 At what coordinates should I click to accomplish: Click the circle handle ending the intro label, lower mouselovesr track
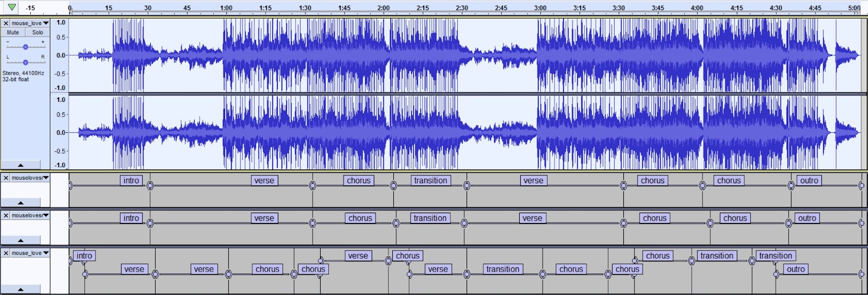pos(150,223)
